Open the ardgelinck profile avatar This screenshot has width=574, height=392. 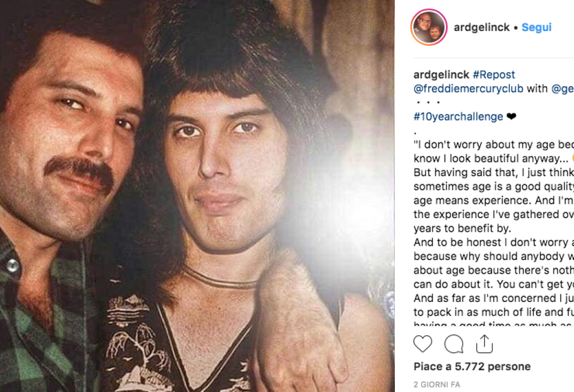[429, 27]
